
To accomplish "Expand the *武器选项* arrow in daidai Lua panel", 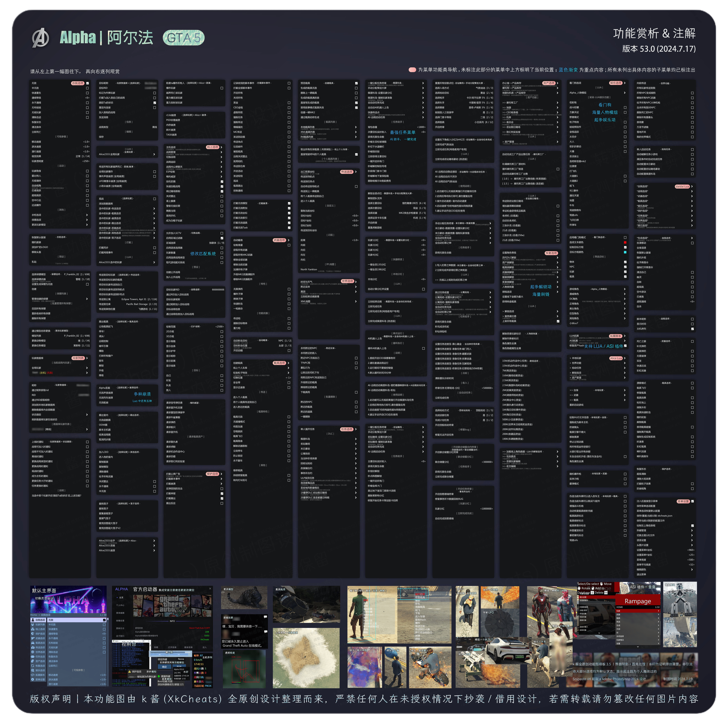I will tap(692, 196).
